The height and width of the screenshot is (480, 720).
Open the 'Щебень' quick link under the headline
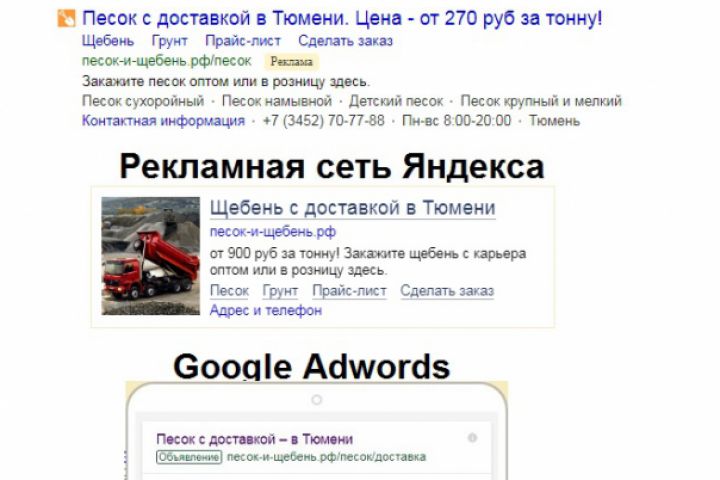pos(108,41)
